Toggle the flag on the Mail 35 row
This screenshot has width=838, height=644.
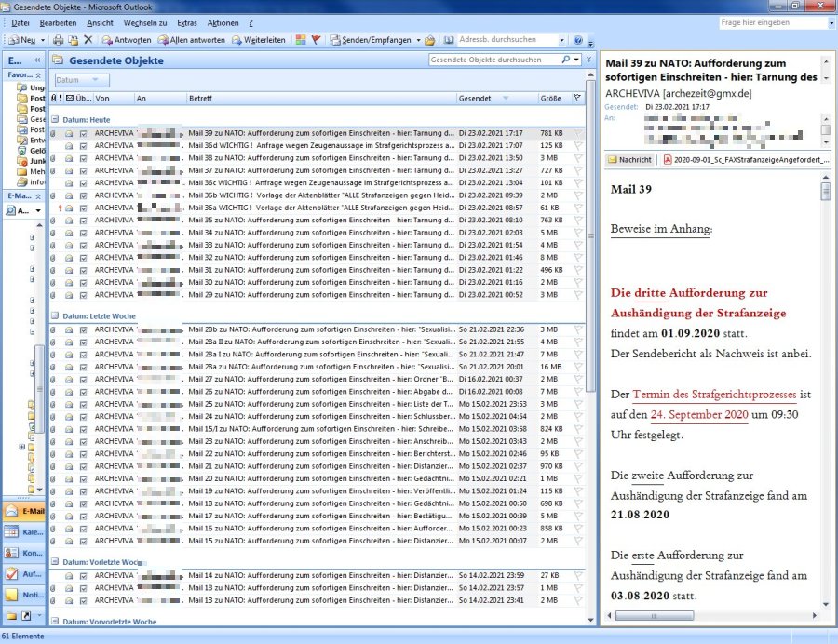click(578, 220)
